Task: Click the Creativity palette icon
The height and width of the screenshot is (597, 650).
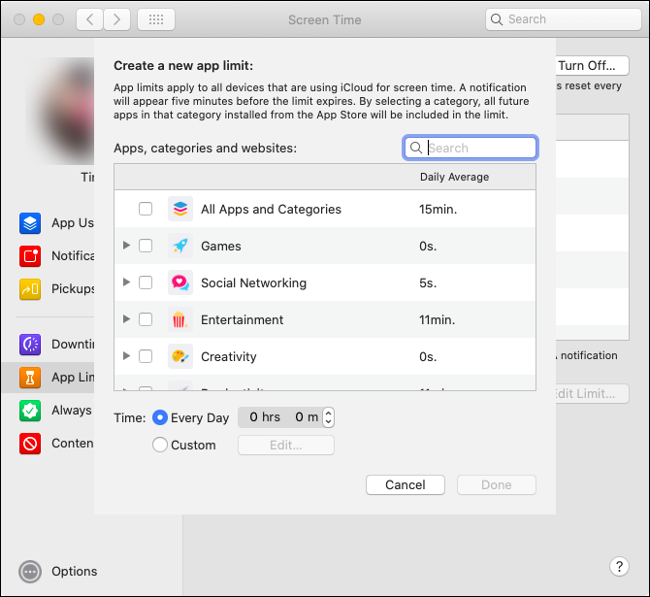Action: coord(180,356)
